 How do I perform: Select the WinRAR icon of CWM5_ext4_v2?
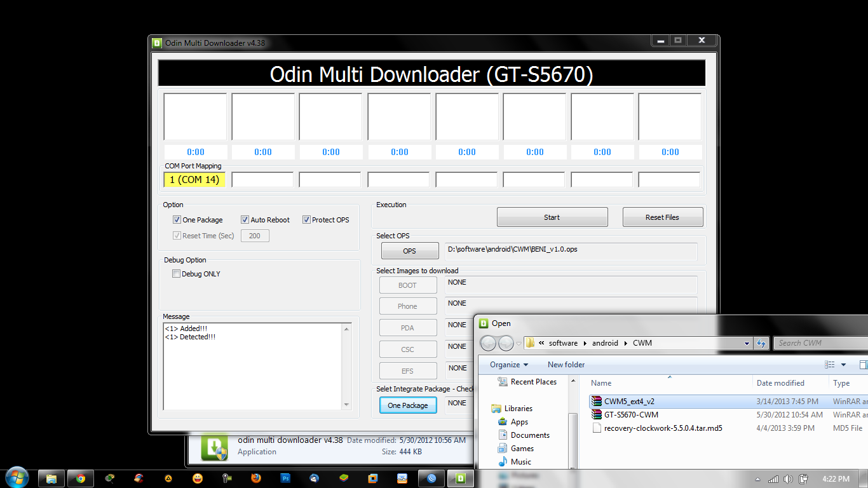tap(596, 402)
